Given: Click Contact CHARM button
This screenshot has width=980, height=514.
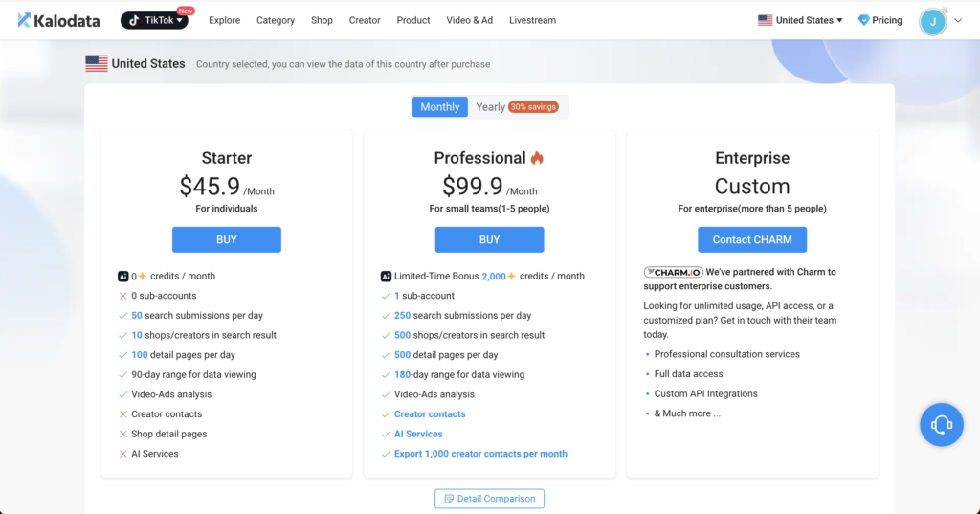Looking at the screenshot, I should click(x=752, y=239).
